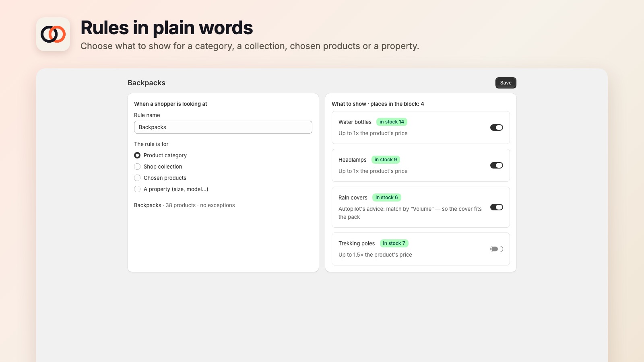644x362 pixels.
Task: Click 'The rule is for' label
Action: pyautogui.click(x=151, y=144)
